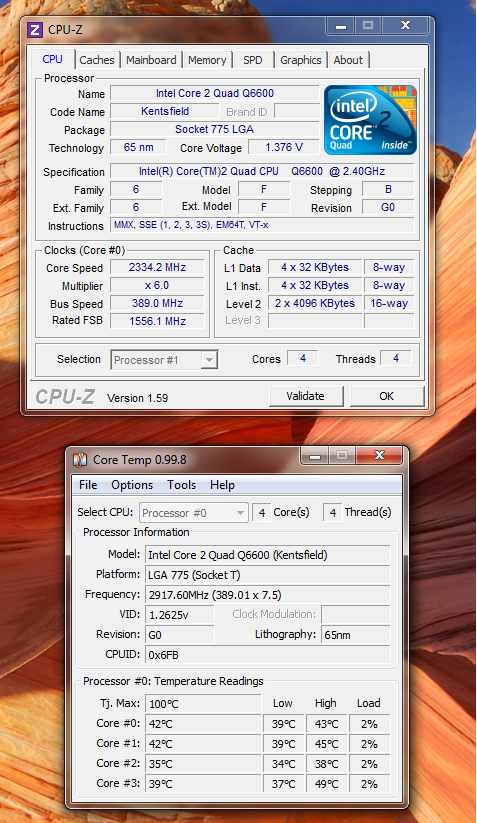Click the Multiplier value x 6.0
The width and height of the screenshot is (477, 823).
click(x=157, y=286)
